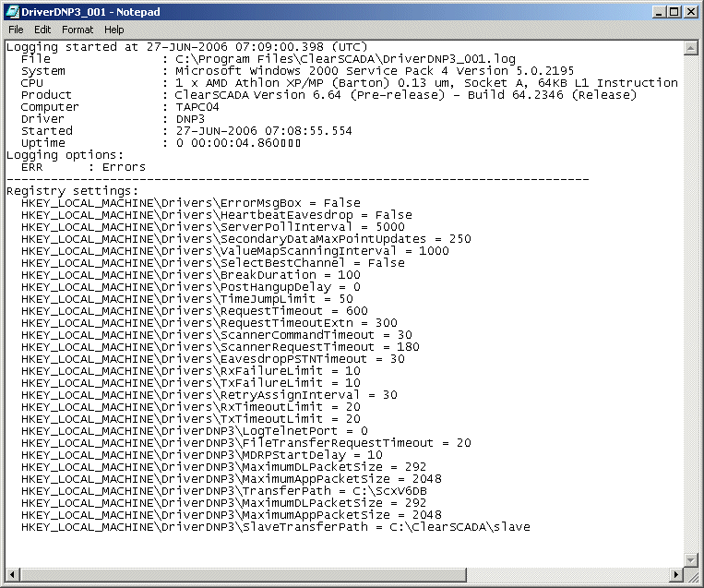
Task: Click the Started timestamp 07:08:55.554
Action: 308,131
